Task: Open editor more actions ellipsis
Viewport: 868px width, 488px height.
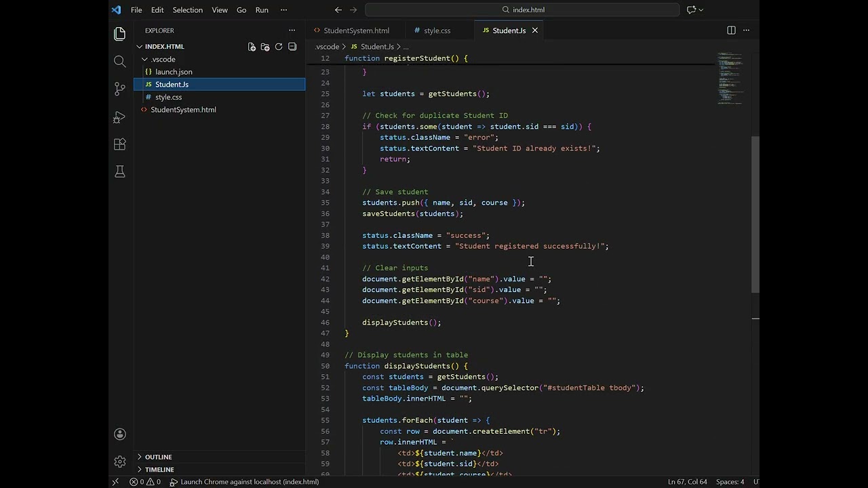Action: tap(747, 30)
